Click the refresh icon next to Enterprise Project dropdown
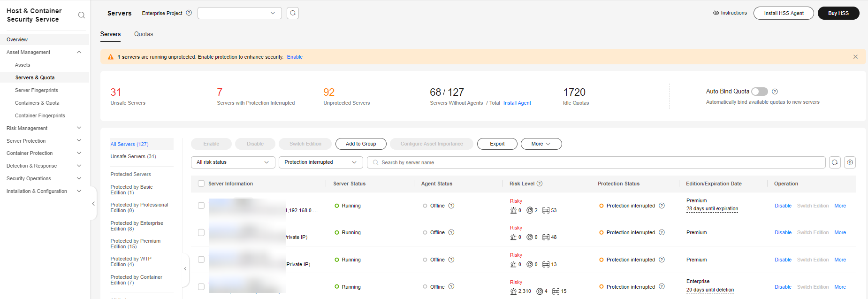This screenshot has width=868, height=299. click(x=293, y=13)
